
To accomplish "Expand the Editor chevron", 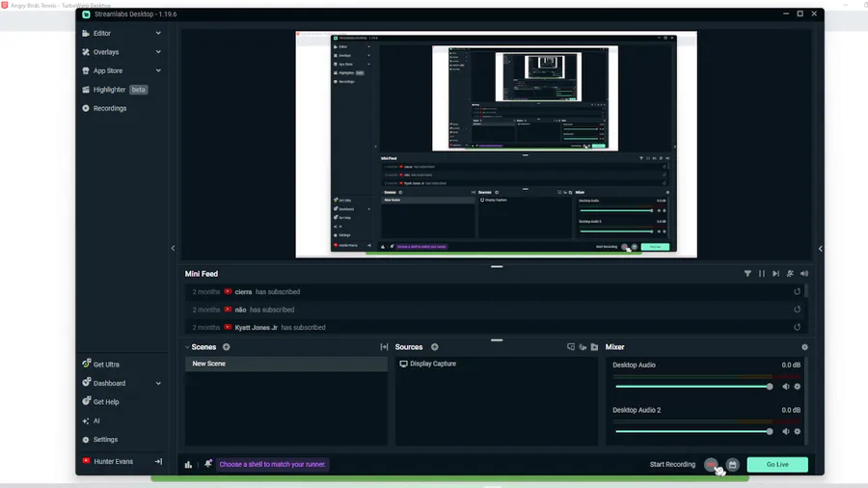I will coord(158,33).
